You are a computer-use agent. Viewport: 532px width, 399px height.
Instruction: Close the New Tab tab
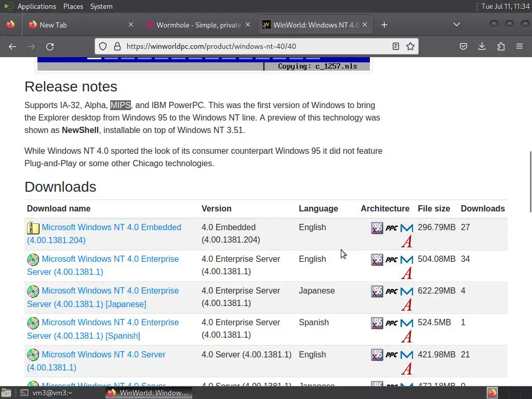[131, 24]
